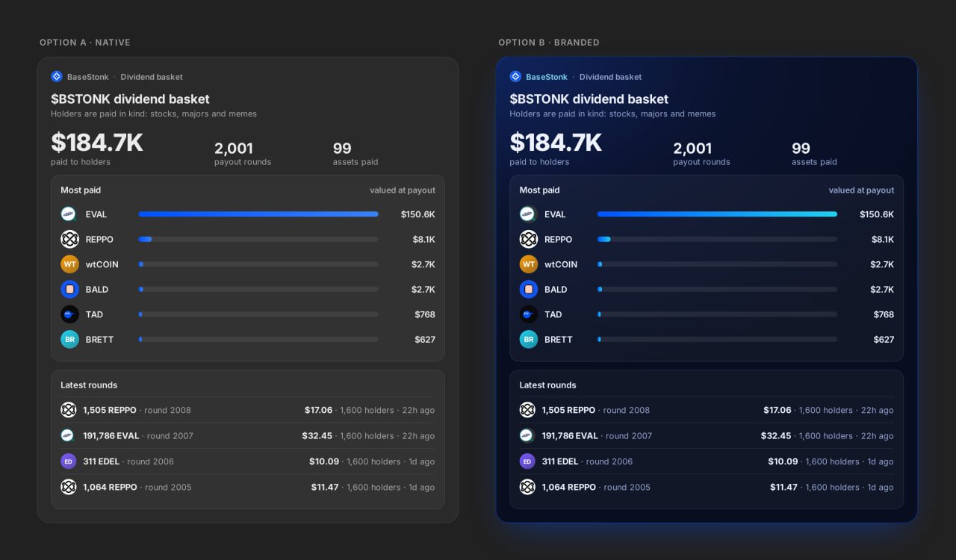Click the orange wtCOIN icon in Option A

(x=69, y=264)
